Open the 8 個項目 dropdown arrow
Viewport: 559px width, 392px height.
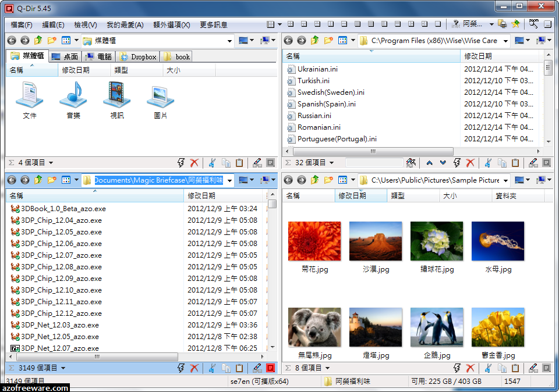[327, 368]
